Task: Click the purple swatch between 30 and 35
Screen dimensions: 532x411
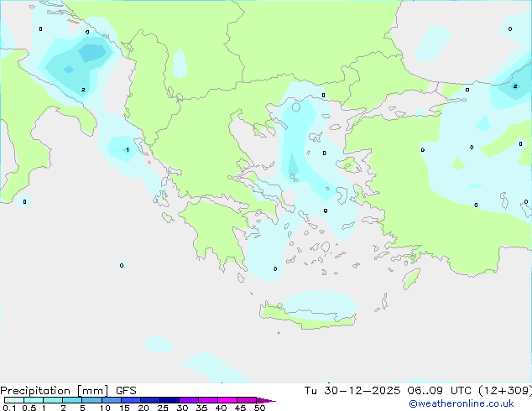Action: 189,400
